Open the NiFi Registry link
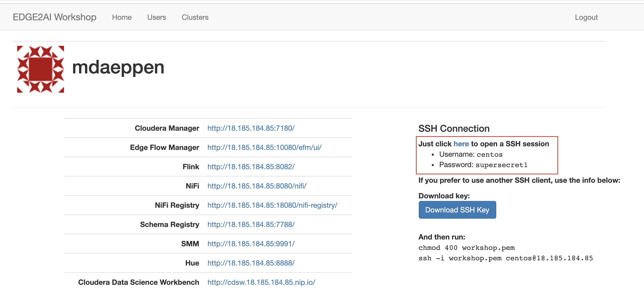 pyautogui.click(x=272, y=205)
